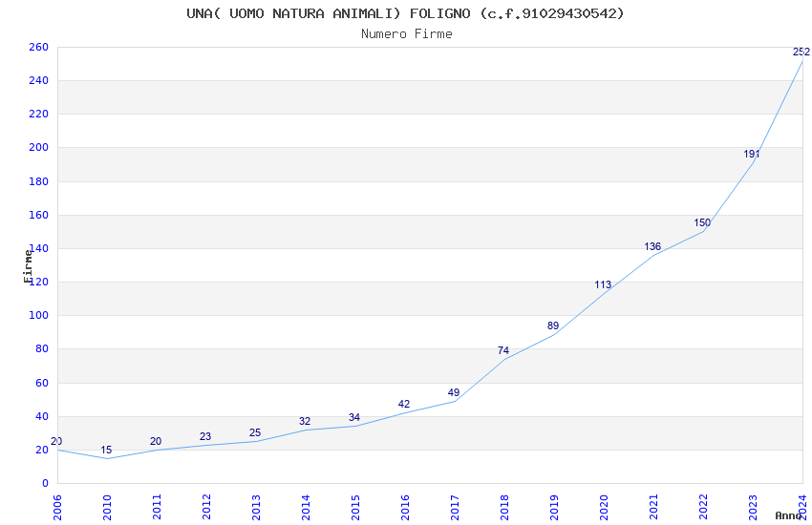This screenshot has height=525, width=812.
Task: Click the 252 data label for 2024
Action: click(801, 52)
